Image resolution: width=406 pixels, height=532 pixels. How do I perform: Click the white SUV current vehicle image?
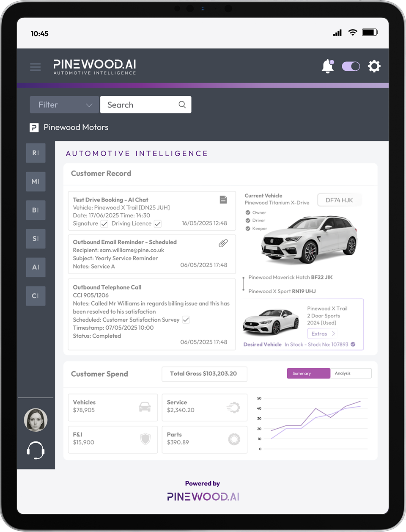click(309, 240)
